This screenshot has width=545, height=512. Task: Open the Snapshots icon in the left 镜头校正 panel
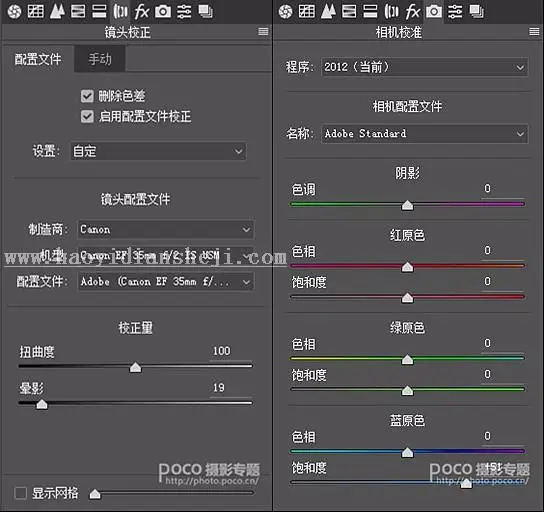pyautogui.click(x=205, y=11)
